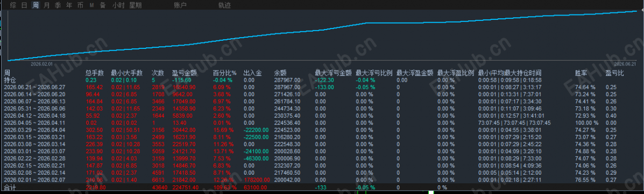Viewport: 644px width, 194px height.
Task: Select the 2026.03.08 ~ 2026.03.14 week row
Action: coord(322,144)
